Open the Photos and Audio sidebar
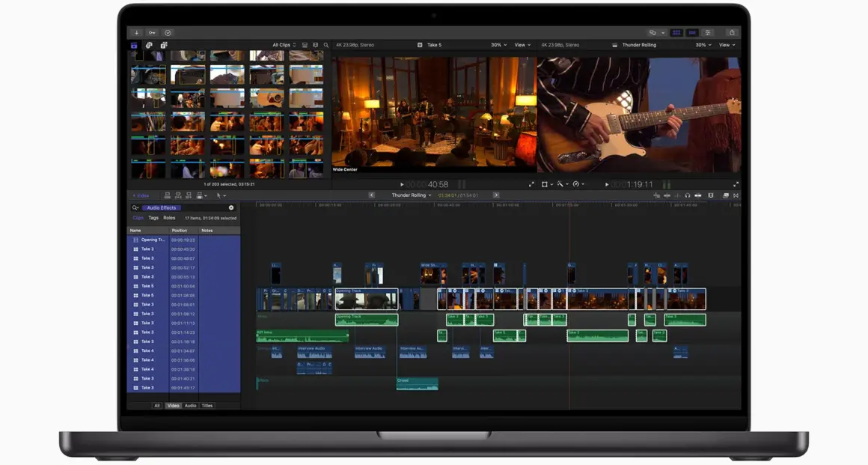Viewport: 868px width, 465px height. click(x=149, y=45)
